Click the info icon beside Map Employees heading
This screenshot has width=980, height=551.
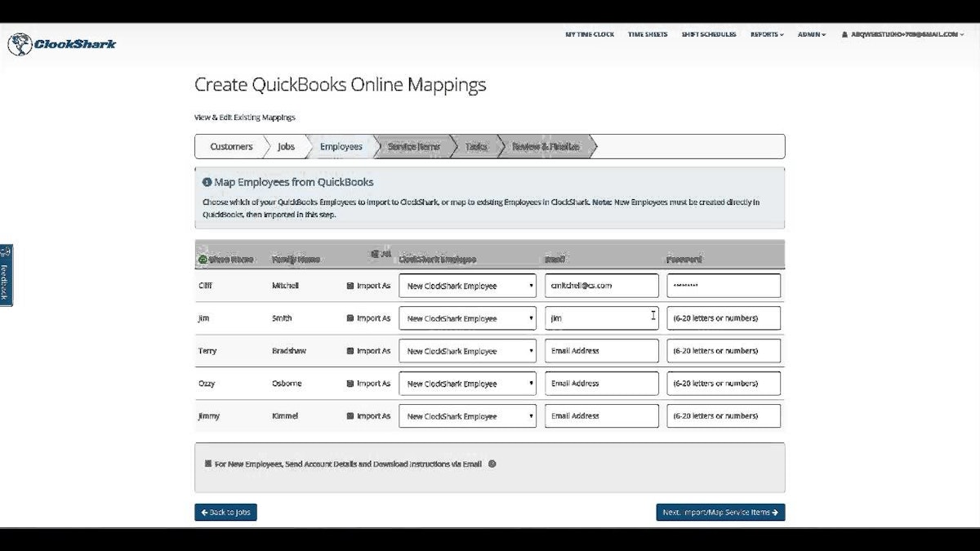click(x=207, y=181)
